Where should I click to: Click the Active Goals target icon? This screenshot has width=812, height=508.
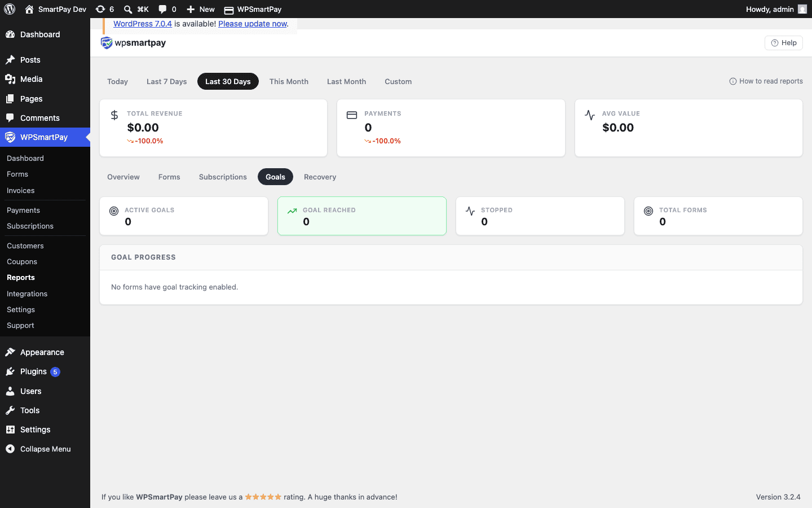point(114,211)
